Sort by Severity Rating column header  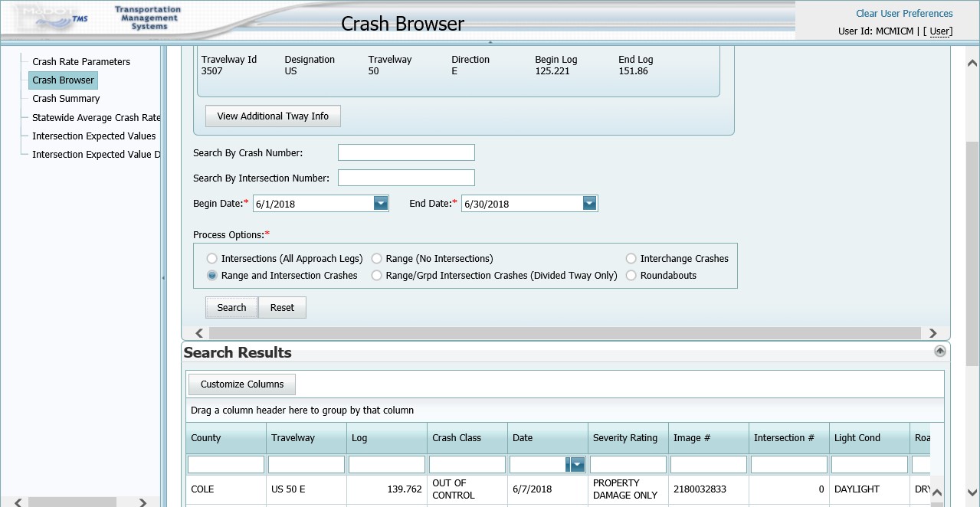click(x=628, y=438)
